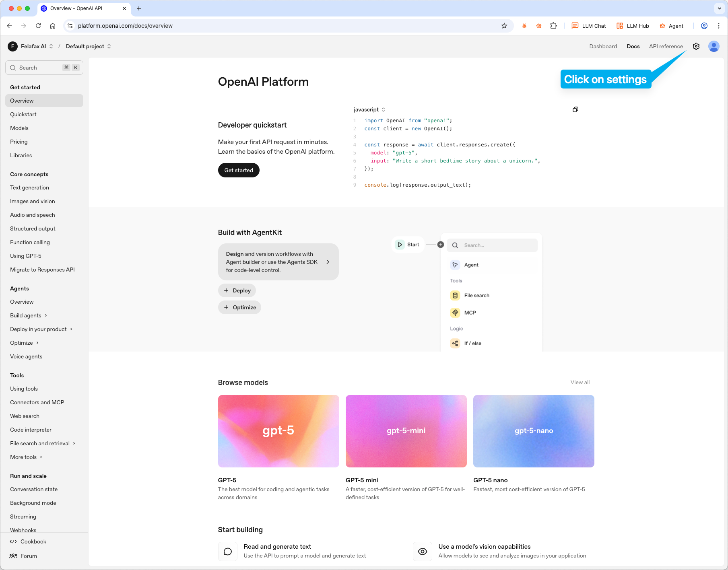This screenshot has width=728, height=570.
Task: View all models
Action: click(580, 382)
